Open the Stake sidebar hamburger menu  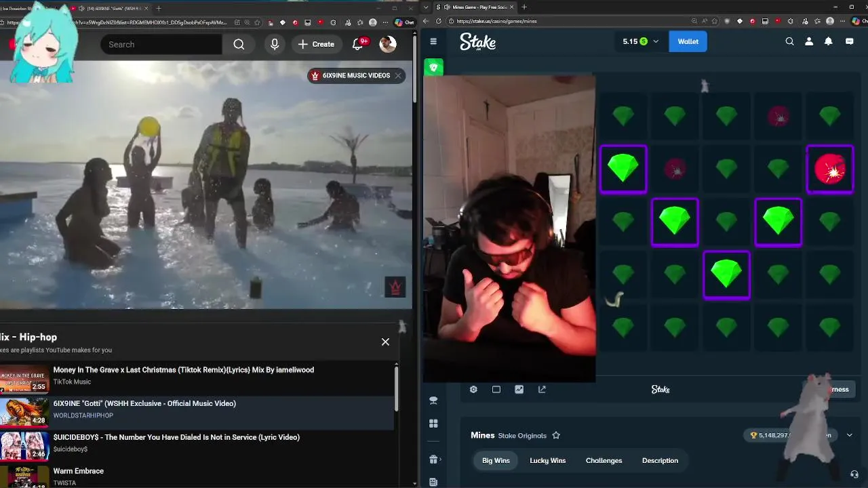[x=433, y=41]
